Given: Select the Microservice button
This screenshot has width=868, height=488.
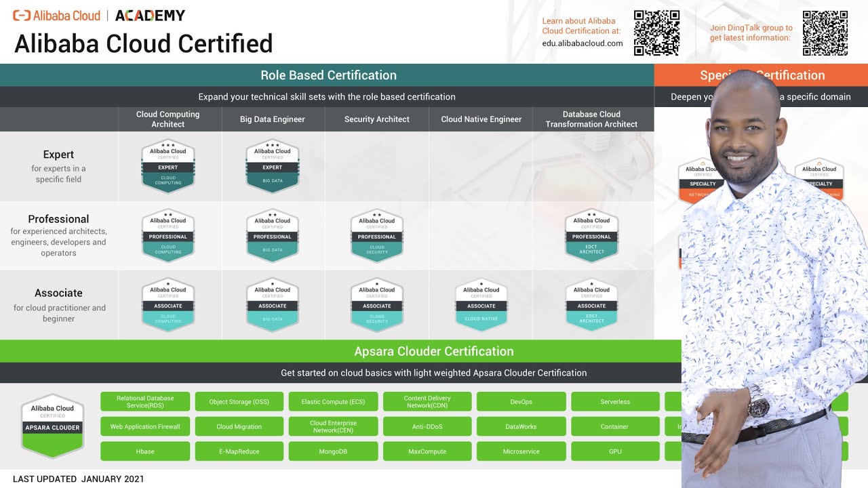Looking at the screenshot, I should coord(521,451).
